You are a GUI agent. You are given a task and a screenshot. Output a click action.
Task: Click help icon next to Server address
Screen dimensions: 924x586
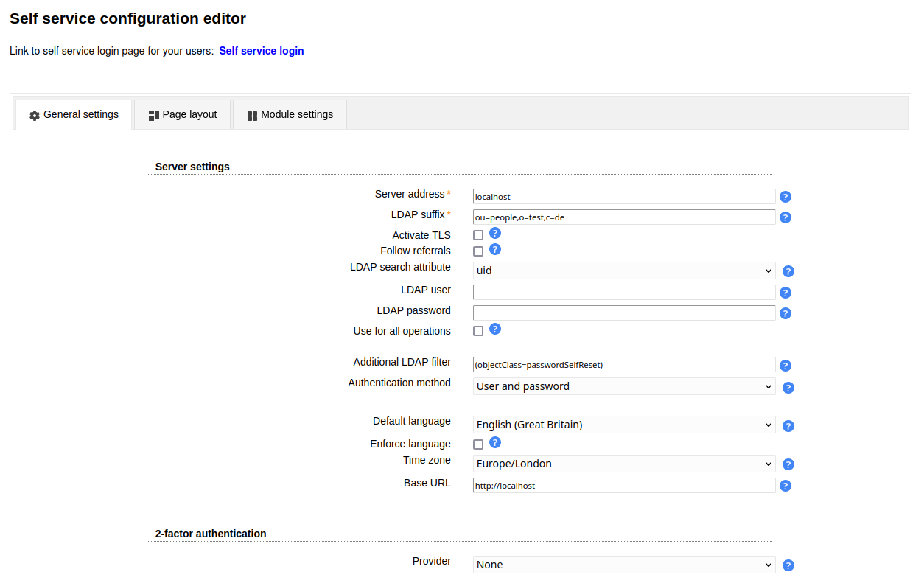(785, 197)
